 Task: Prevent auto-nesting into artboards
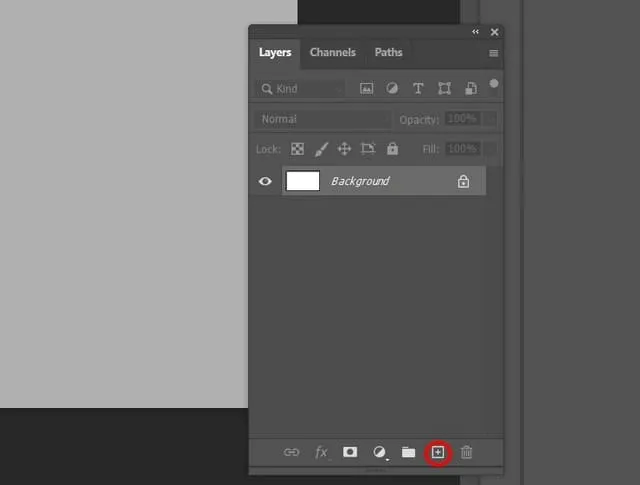(368, 149)
